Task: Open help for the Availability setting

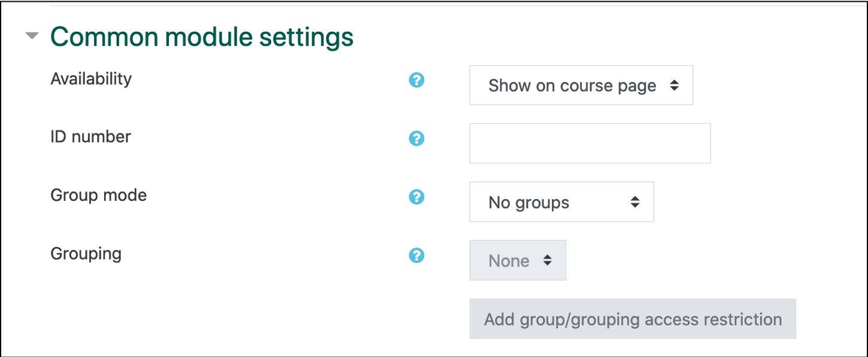Action: point(417,78)
